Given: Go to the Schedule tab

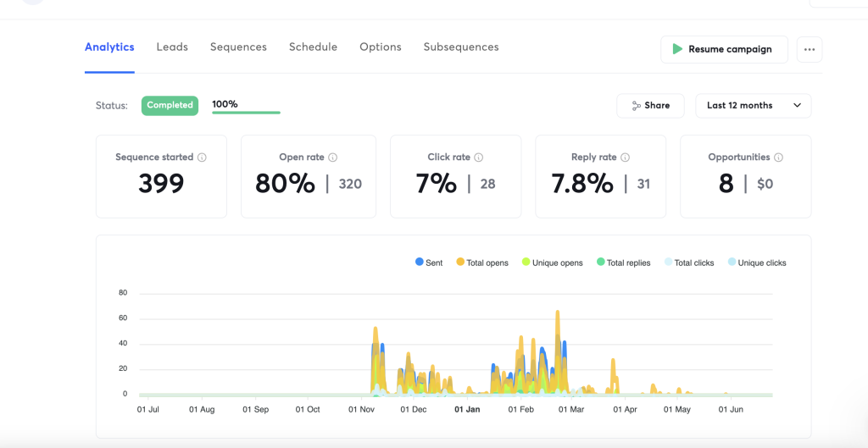Looking at the screenshot, I should 313,47.
